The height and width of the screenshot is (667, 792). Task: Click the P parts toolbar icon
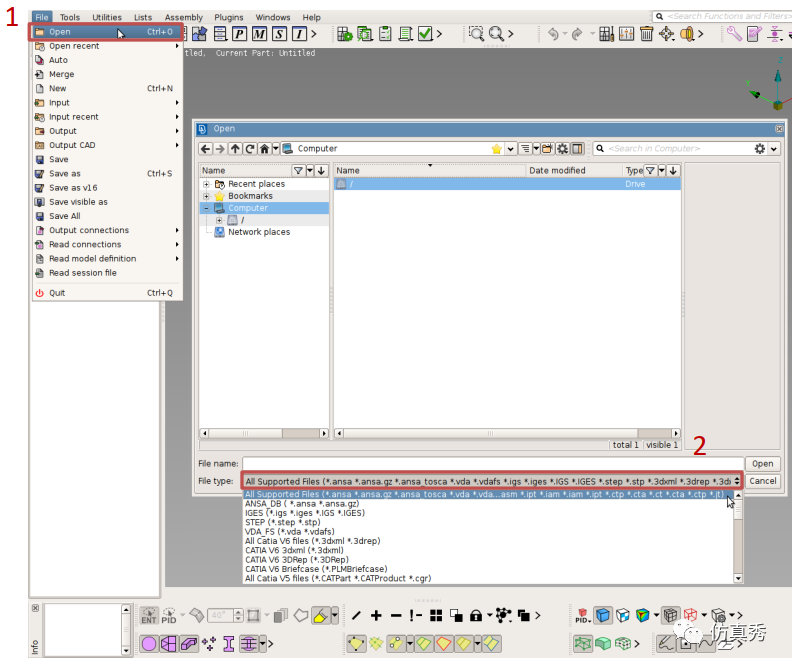click(x=239, y=34)
